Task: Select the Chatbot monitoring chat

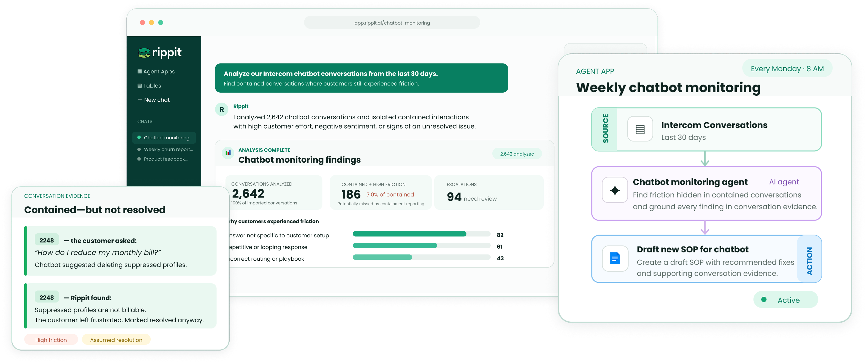Action: [x=164, y=137]
